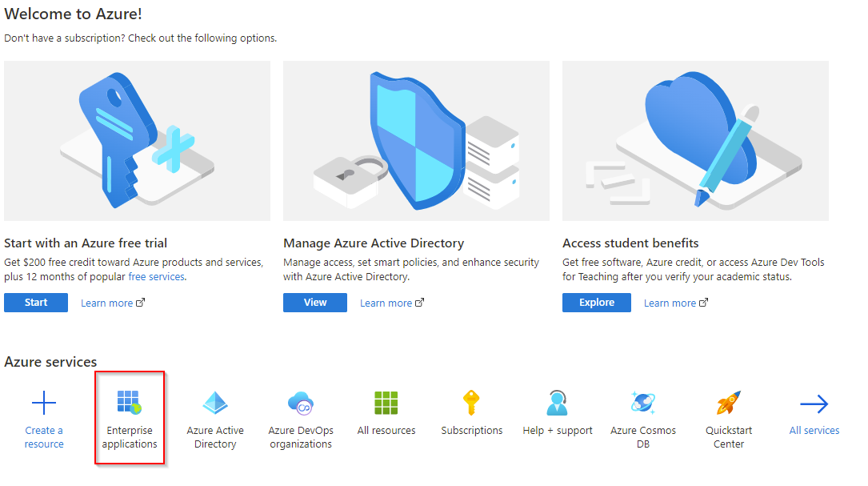Open All services arrow icon
Image resolution: width=868 pixels, height=486 pixels.
(814, 403)
